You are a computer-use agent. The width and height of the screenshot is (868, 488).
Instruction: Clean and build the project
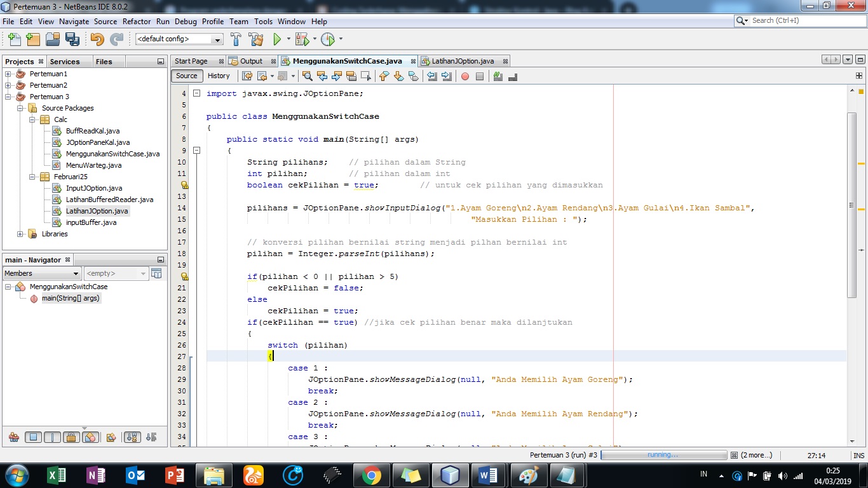(x=255, y=39)
